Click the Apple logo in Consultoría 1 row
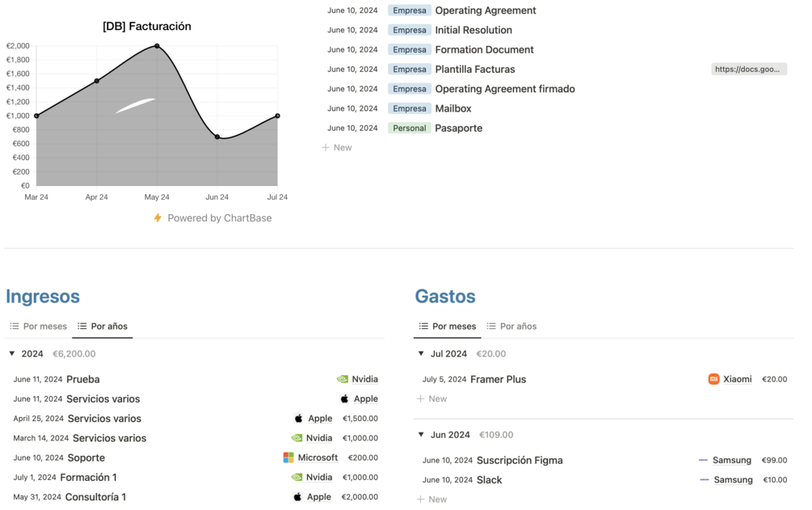This screenshot has width=812, height=510. 298,497
